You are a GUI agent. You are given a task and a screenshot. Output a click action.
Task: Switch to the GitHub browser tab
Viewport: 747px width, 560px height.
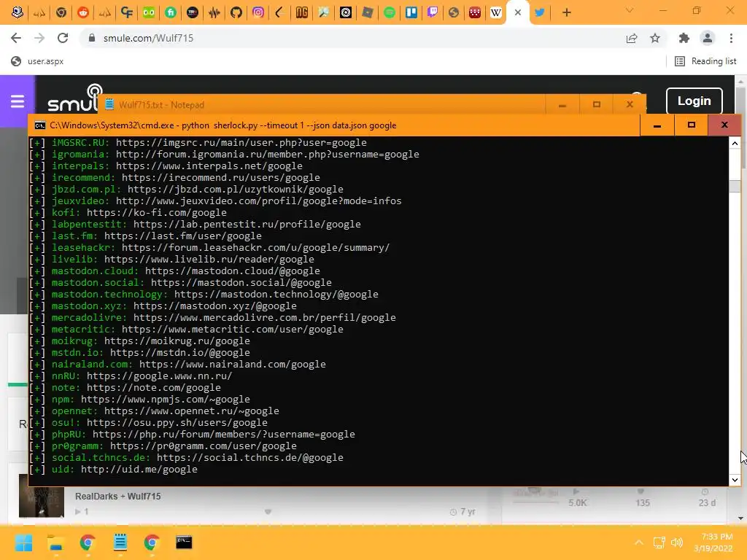(x=236, y=12)
